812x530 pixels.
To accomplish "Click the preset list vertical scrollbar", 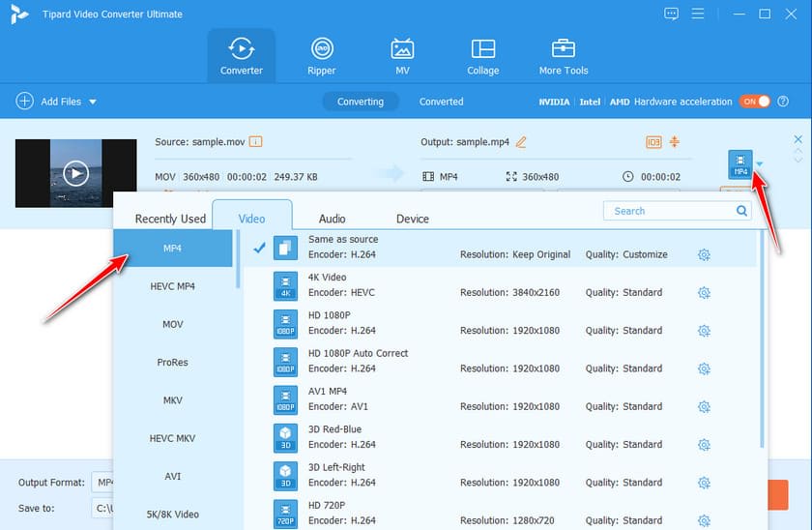I will [x=762, y=339].
